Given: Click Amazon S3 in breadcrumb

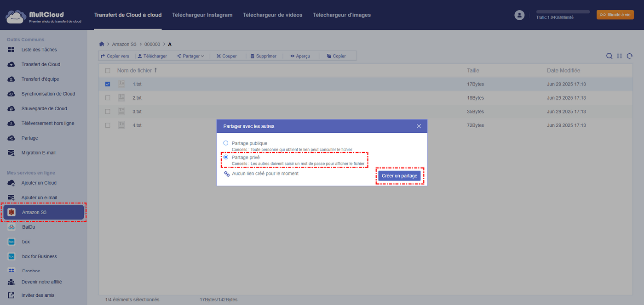Looking at the screenshot, I should 124,44.
